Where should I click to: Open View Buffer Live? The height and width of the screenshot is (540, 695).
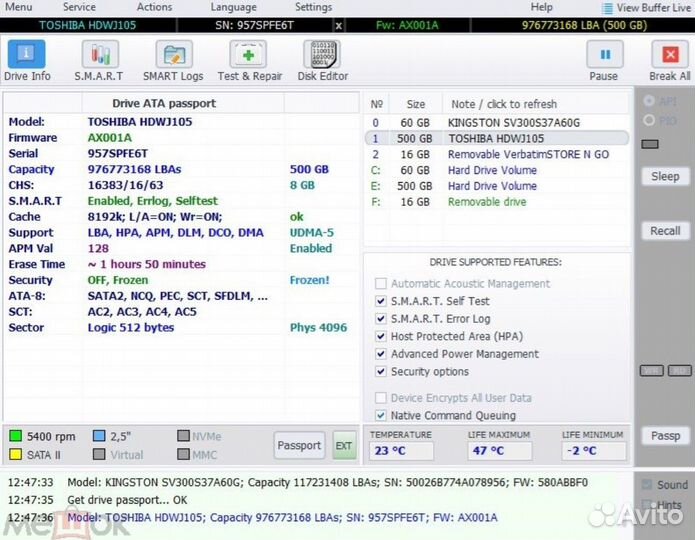[x=647, y=8]
